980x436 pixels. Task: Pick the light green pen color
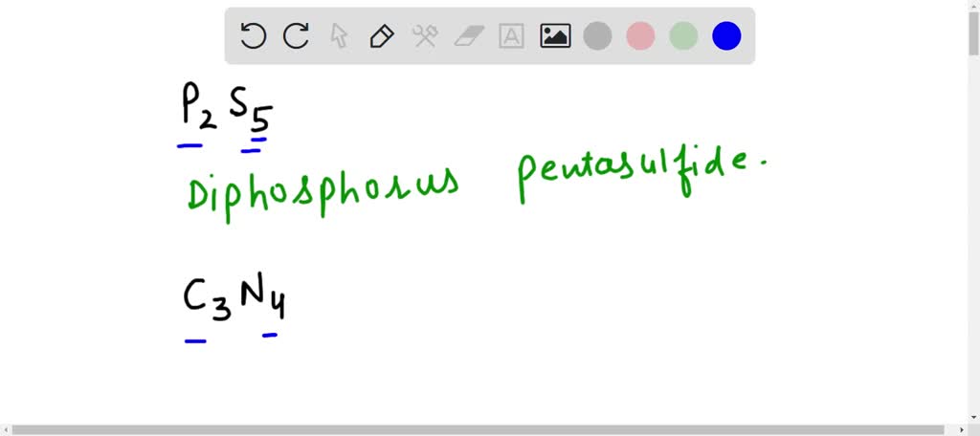coord(683,36)
